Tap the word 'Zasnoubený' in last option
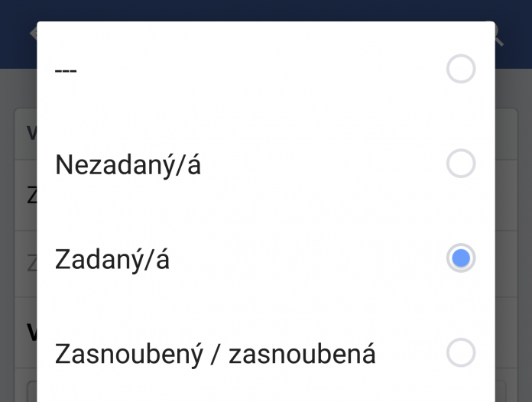The height and width of the screenshot is (402, 532). 129,355
